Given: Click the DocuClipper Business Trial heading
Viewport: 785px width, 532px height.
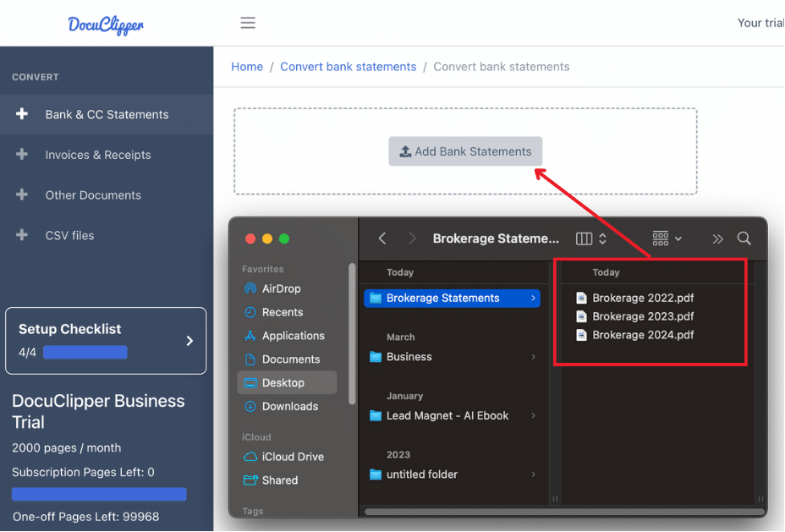Looking at the screenshot, I should tap(98, 411).
